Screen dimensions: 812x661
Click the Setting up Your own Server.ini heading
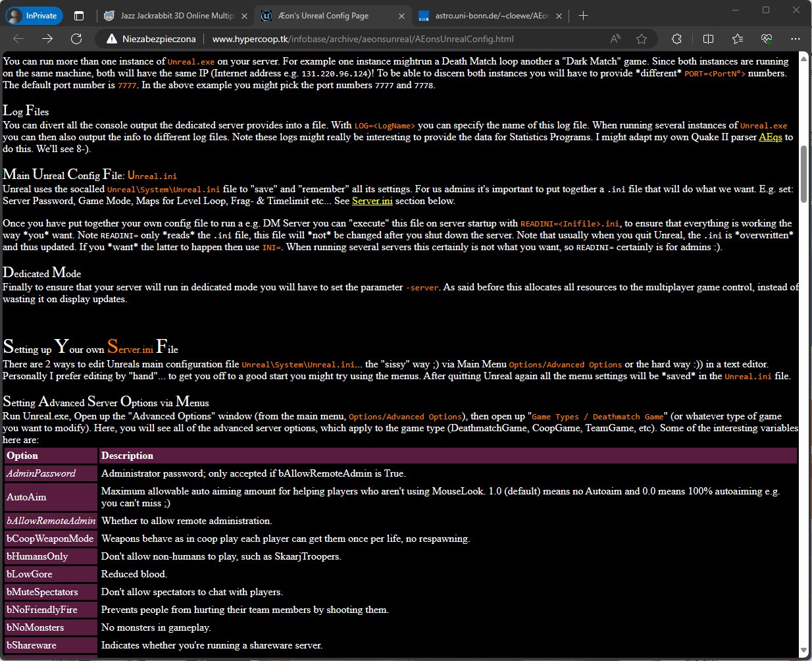click(x=91, y=346)
